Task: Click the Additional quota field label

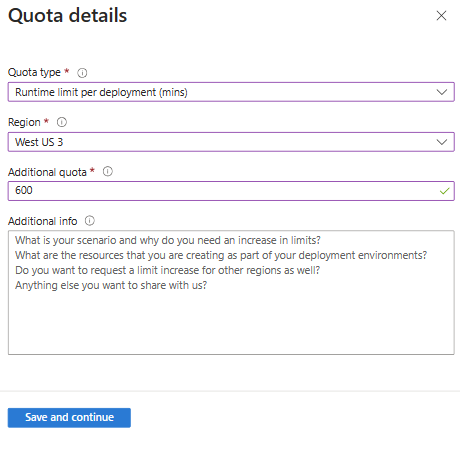Action: click(x=47, y=172)
